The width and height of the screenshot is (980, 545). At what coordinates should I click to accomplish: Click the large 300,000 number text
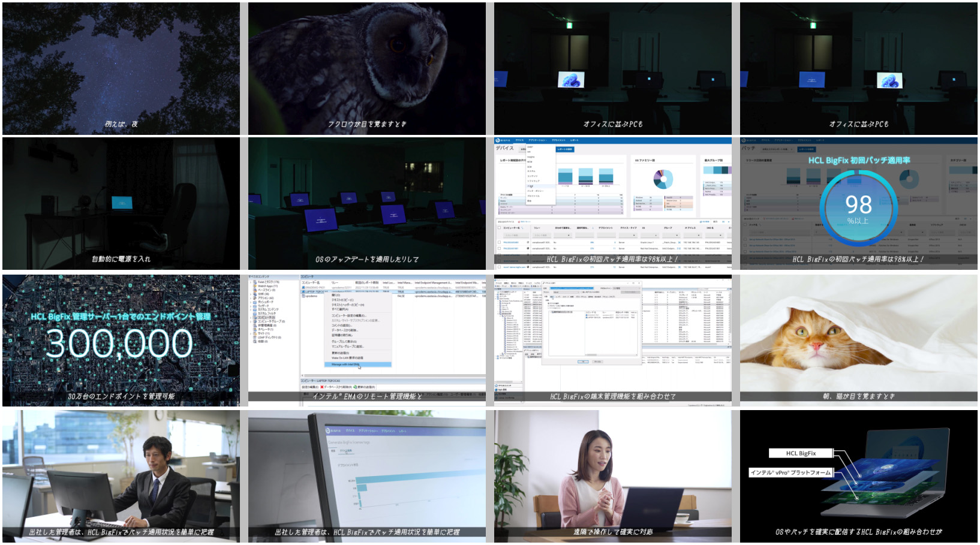[120, 344]
